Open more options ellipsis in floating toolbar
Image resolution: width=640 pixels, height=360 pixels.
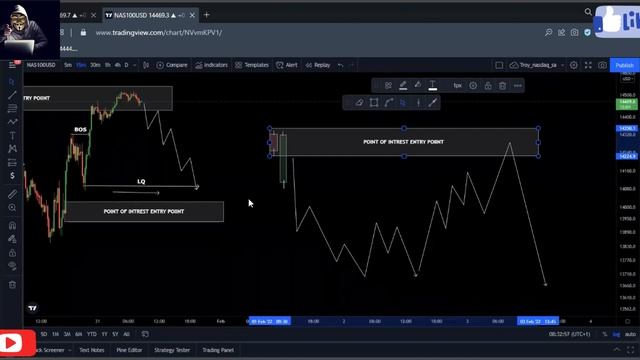tap(518, 85)
